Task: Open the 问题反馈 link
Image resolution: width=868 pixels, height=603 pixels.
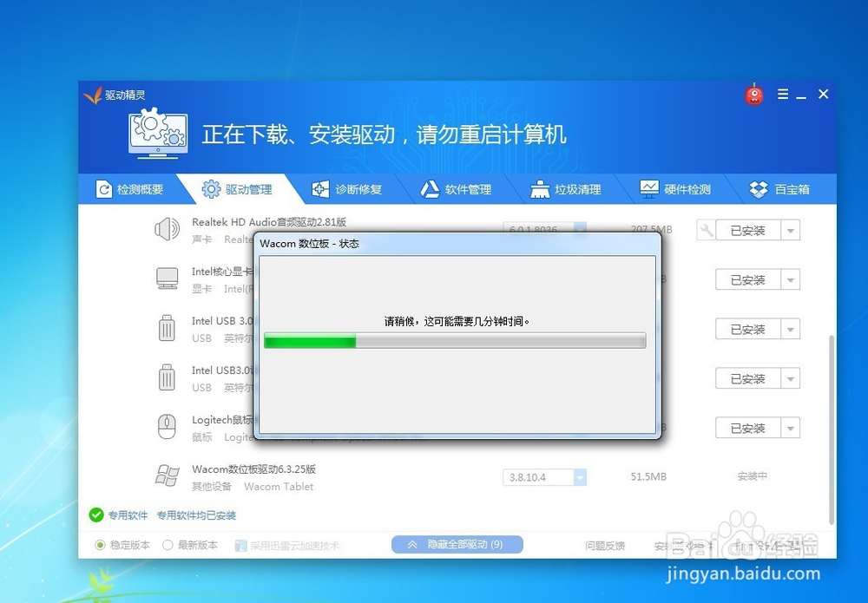Action: (605, 546)
